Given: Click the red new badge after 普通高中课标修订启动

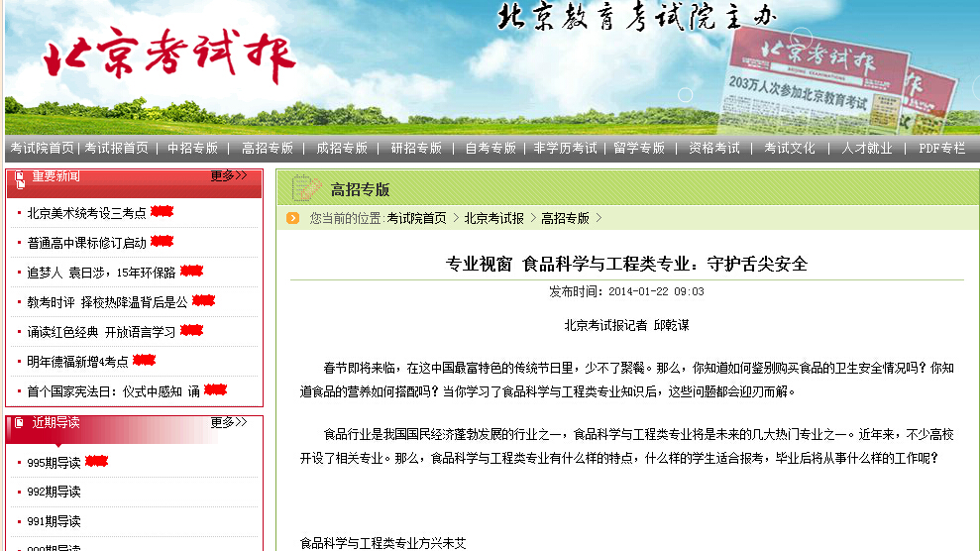Looking at the screenshot, I should pyautogui.click(x=162, y=242).
